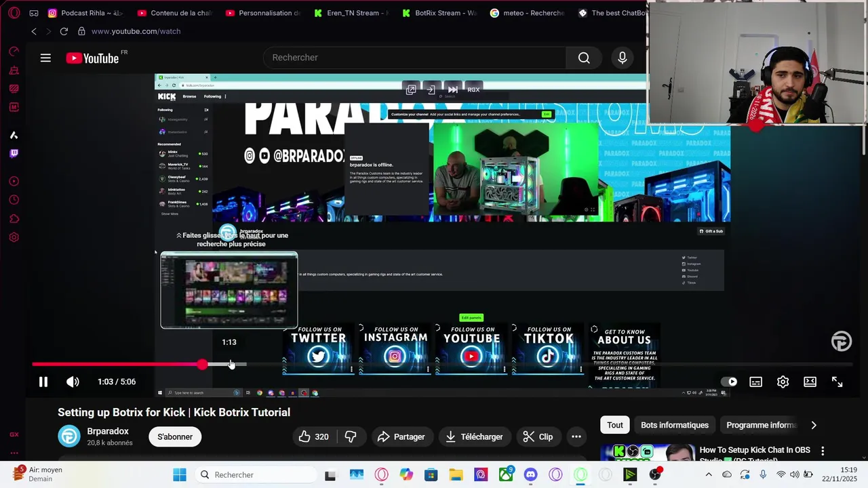The height and width of the screenshot is (488, 868).
Task: Open Twitch panel in Opera sidebar
Action: point(14,153)
